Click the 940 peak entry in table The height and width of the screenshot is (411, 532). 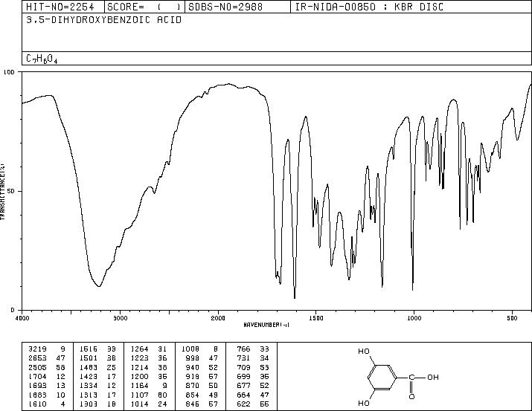202,367
